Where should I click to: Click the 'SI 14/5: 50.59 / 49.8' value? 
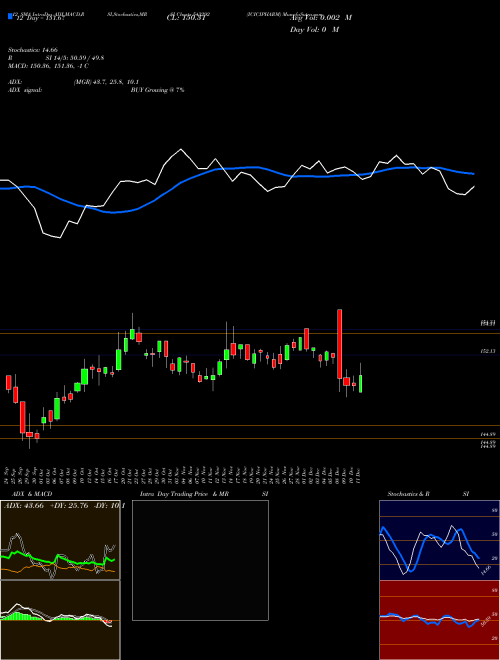[x=75, y=58]
